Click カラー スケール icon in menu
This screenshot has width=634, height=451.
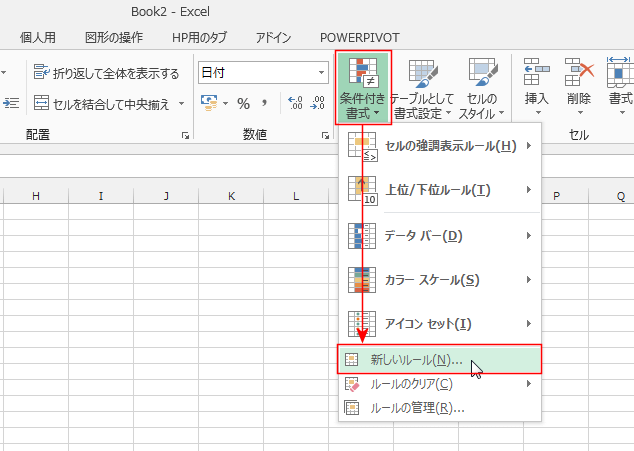coord(362,280)
